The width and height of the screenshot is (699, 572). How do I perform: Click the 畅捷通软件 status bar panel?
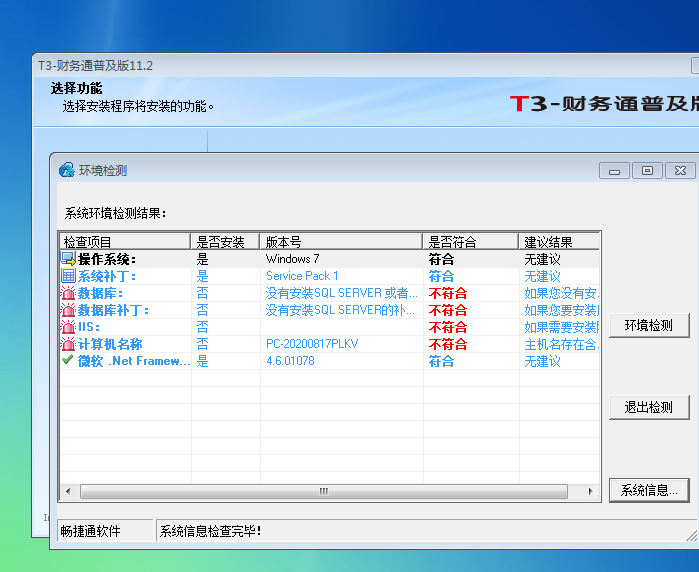(x=105, y=531)
